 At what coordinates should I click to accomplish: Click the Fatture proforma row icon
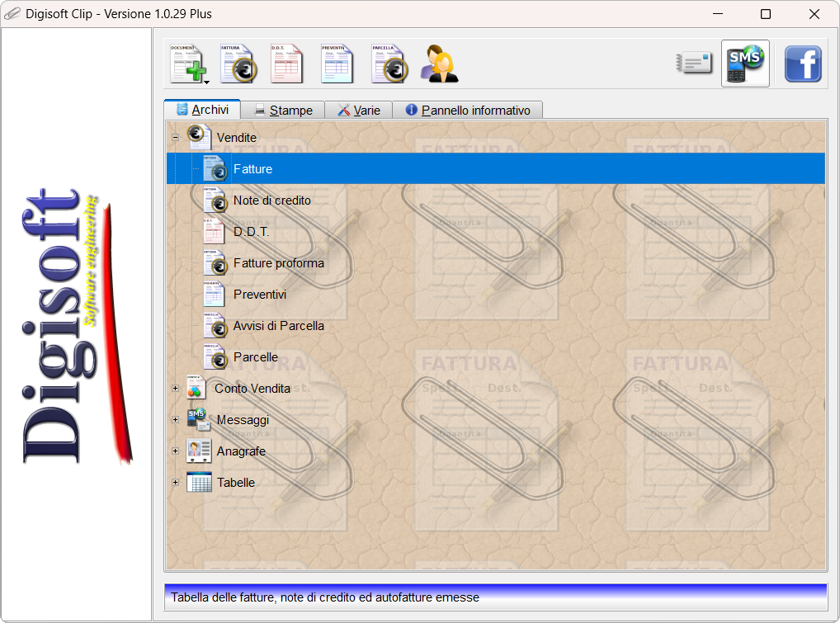(x=215, y=262)
